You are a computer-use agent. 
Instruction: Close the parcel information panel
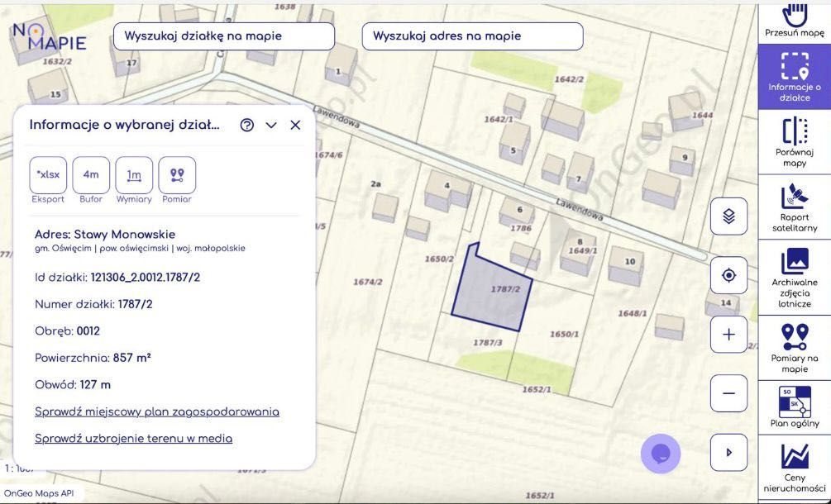(295, 126)
